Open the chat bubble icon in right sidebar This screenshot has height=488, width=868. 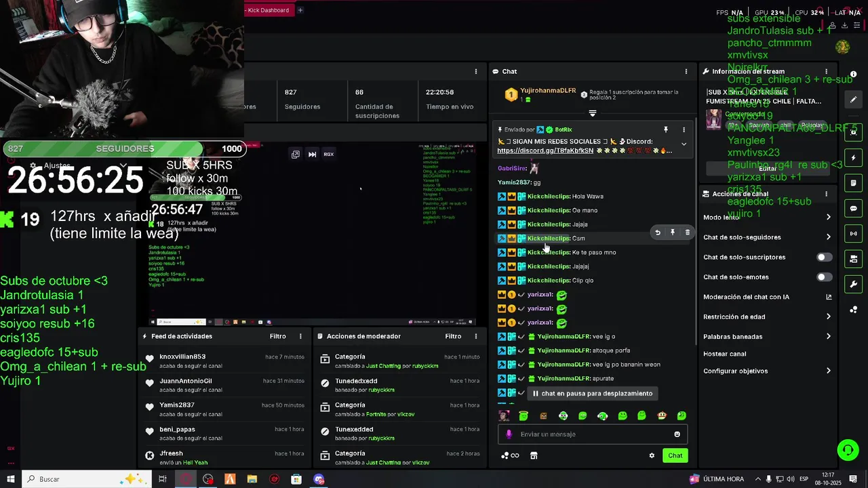(x=854, y=208)
